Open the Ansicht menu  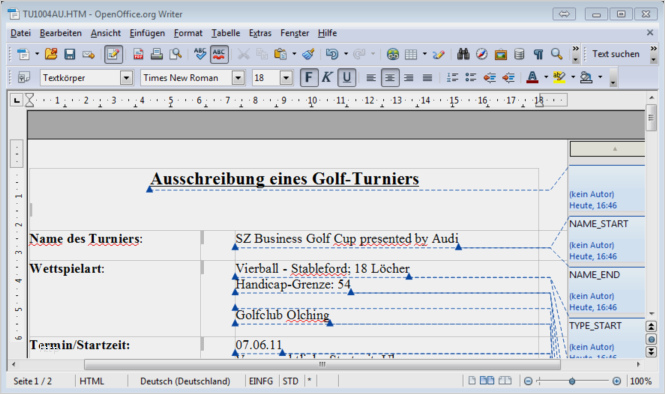[106, 33]
